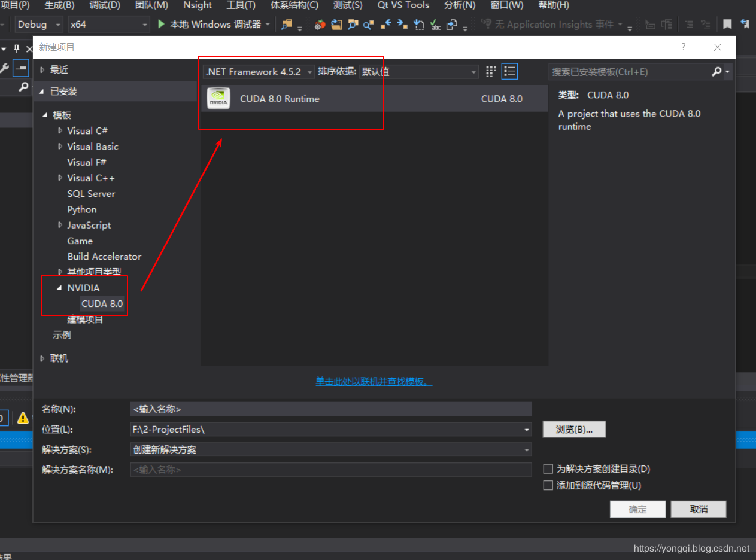Click the green start debugging arrow
Screen dimensions: 756x560
[x=162, y=25]
